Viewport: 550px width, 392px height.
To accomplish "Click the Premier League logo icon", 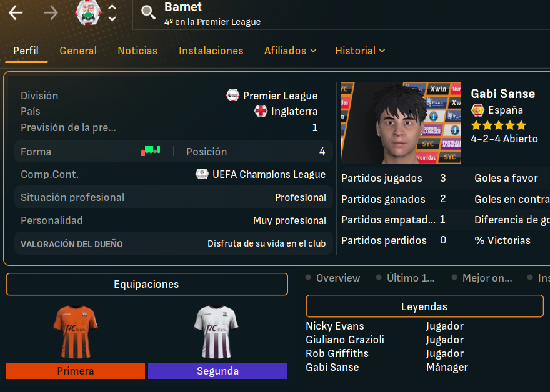I will click(232, 95).
